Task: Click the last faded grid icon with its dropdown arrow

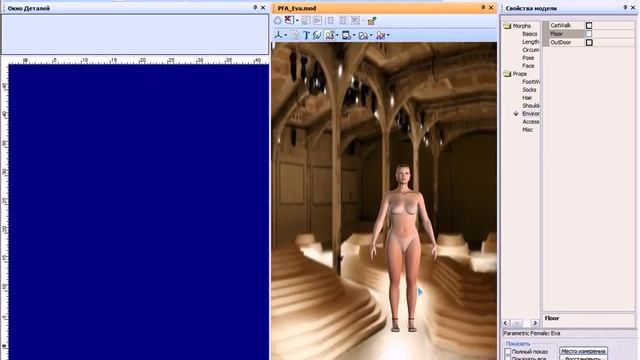Action: 356,20
